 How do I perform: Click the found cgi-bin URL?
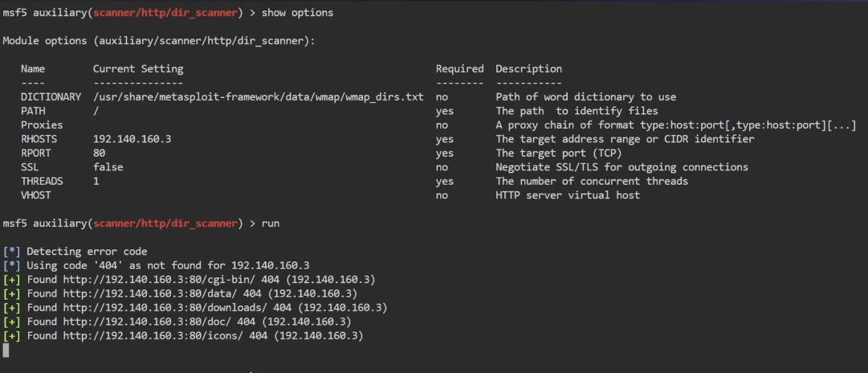point(151,280)
